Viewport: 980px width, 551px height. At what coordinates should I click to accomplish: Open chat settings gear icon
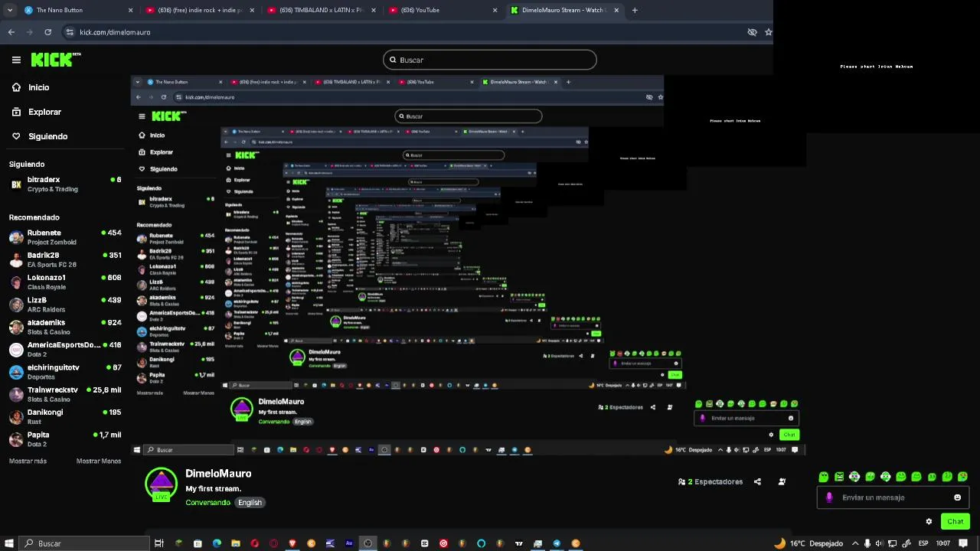pos(929,522)
